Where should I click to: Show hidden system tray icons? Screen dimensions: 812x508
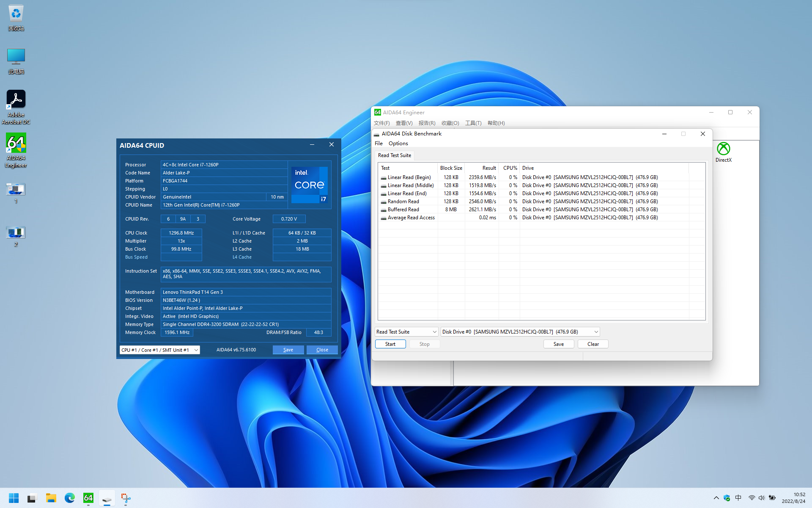pyautogui.click(x=716, y=498)
